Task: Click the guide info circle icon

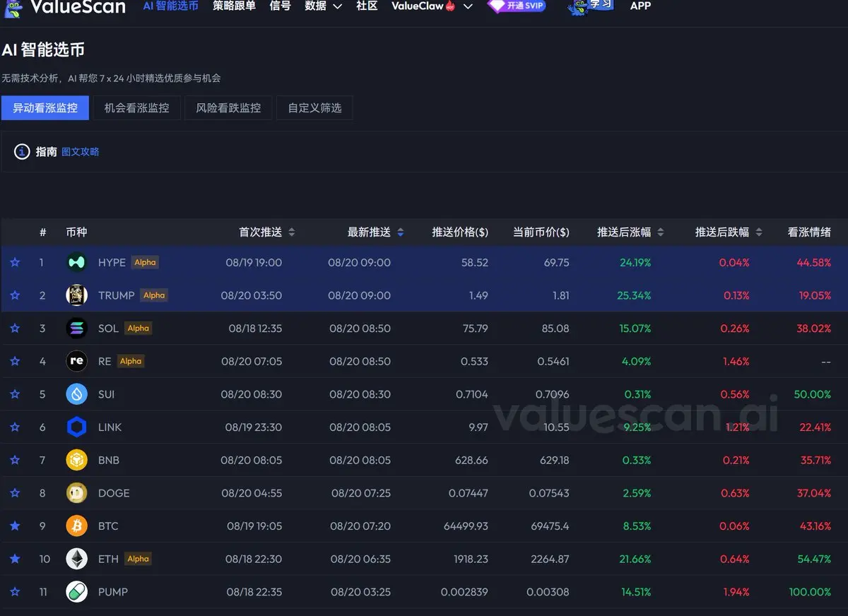Action: [22, 152]
